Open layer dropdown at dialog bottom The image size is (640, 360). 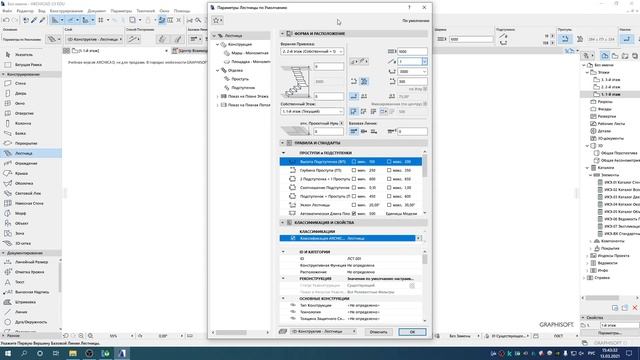coord(324,331)
